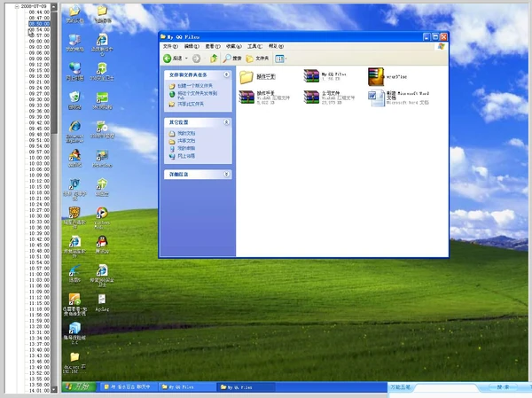Select the 09:00:00 entry in time list
The image size is (532, 398).
tap(39, 42)
